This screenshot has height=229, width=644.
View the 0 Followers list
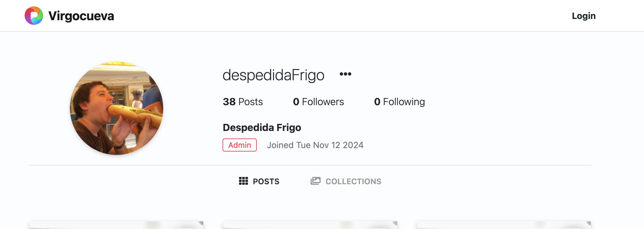pyautogui.click(x=319, y=101)
